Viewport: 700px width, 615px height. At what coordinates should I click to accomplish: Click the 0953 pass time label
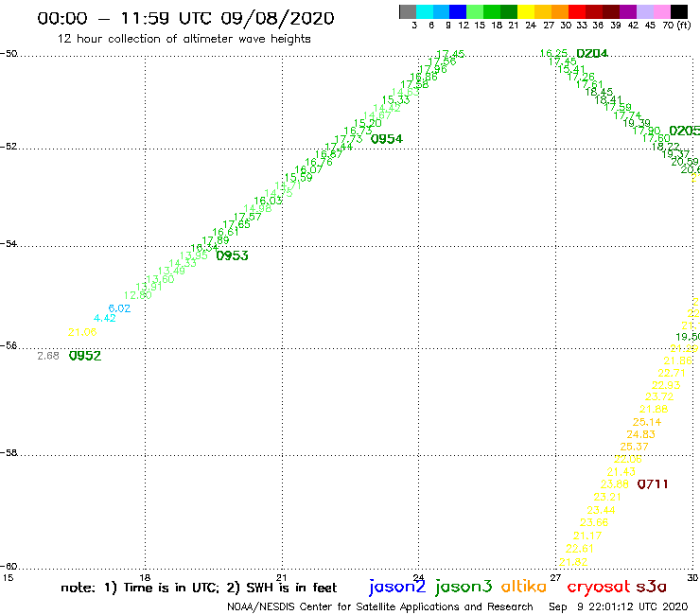point(232,255)
